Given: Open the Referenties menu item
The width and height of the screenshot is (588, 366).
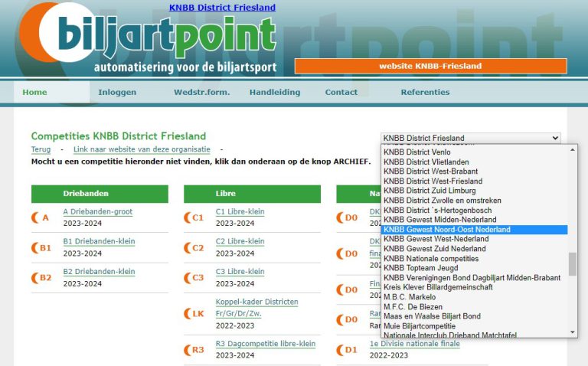Looking at the screenshot, I should pyautogui.click(x=425, y=92).
